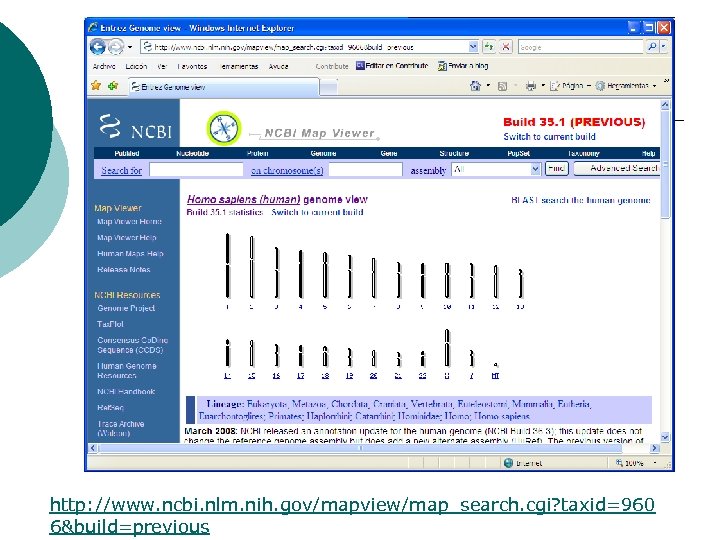Click the MT mitochondrial chromosome link
This screenshot has width=720, height=540.
point(495,376)
